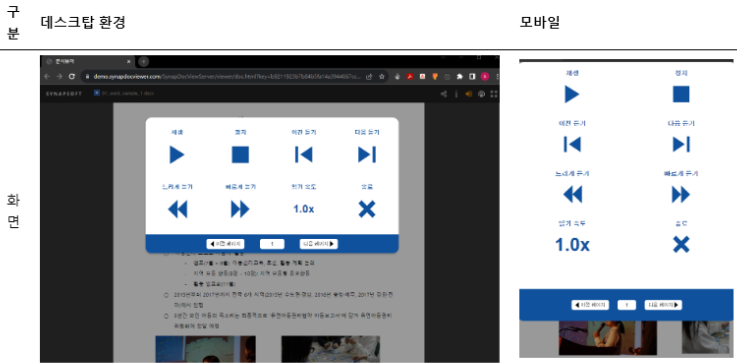Screen dimensions: 737x364
Task: Click the mobile play triangle icon
Action: click(x=572, y=94)
